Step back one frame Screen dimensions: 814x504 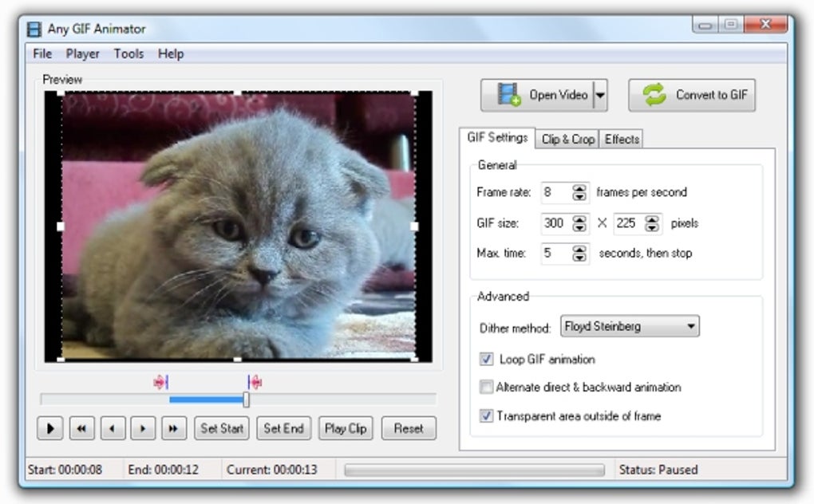coord(113,428)
